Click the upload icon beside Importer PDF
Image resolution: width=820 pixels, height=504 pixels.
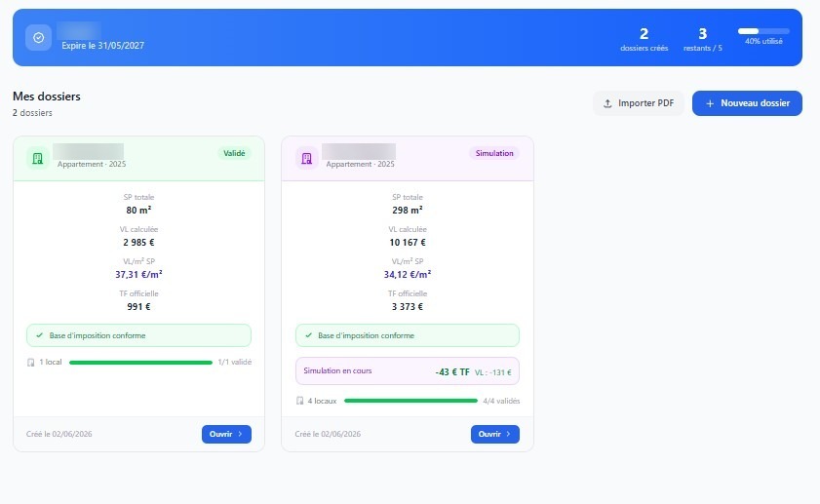(607, 103)
